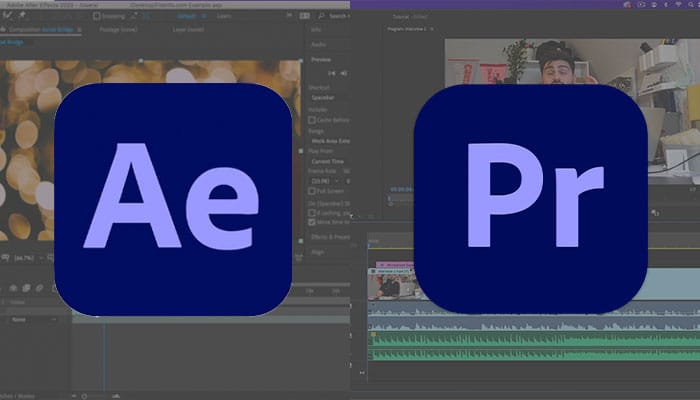Open the Current Time play-from dropdown
The width and height of the screenshot is (700, 400).
[x=329, y=161]
